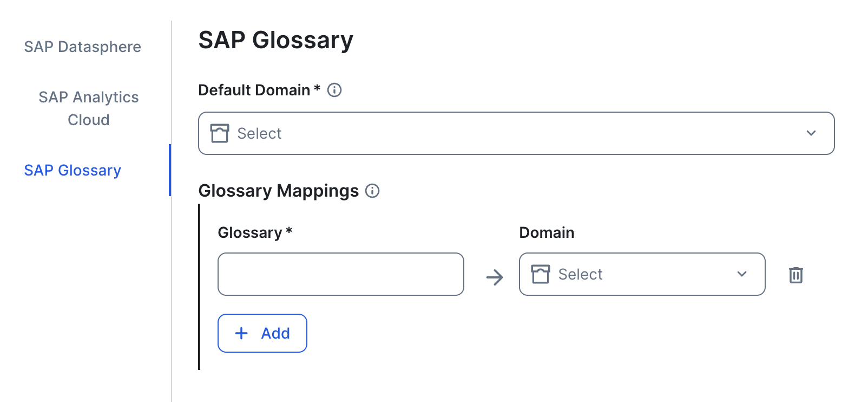Click the domain box icon in Default Domain field
The height and width of the screenshot is (402, 868).
pyautogui.click(x=220, y=133)
